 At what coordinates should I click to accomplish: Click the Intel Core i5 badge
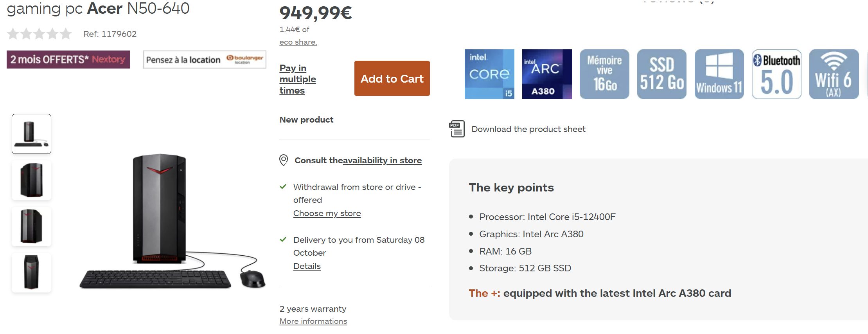tap(489, 74)
